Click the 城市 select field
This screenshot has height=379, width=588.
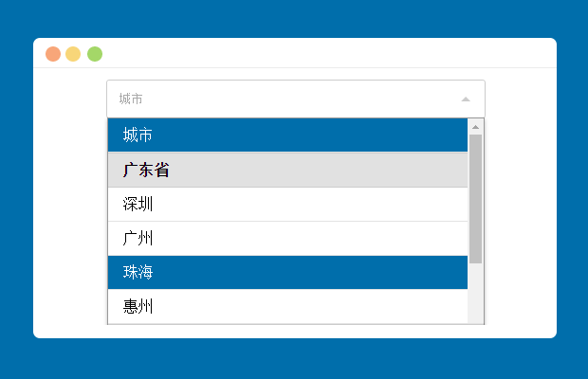[296, 99]
